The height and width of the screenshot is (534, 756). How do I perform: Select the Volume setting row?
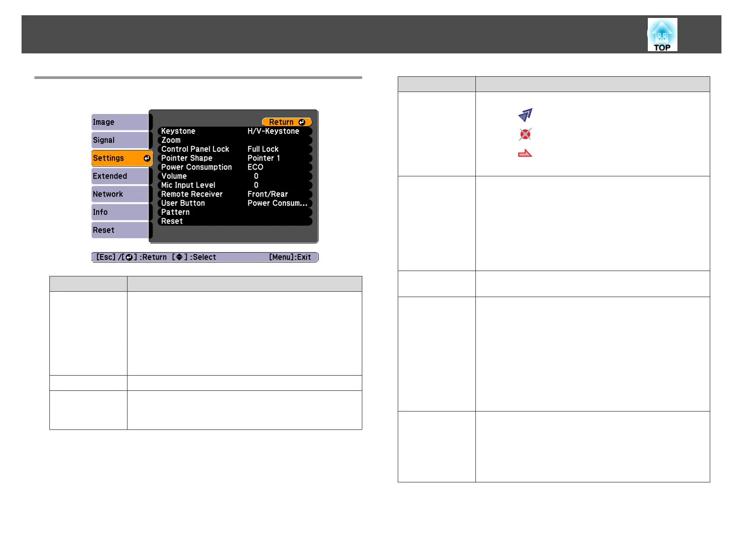235,176
